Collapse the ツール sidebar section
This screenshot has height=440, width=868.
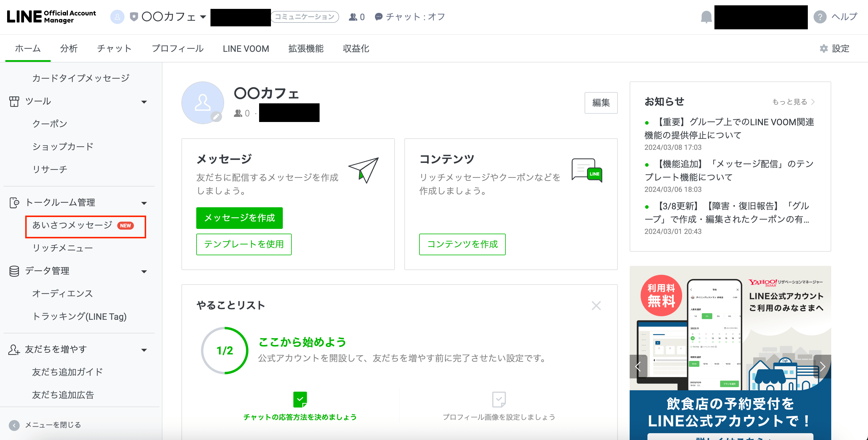pos(144,102)
